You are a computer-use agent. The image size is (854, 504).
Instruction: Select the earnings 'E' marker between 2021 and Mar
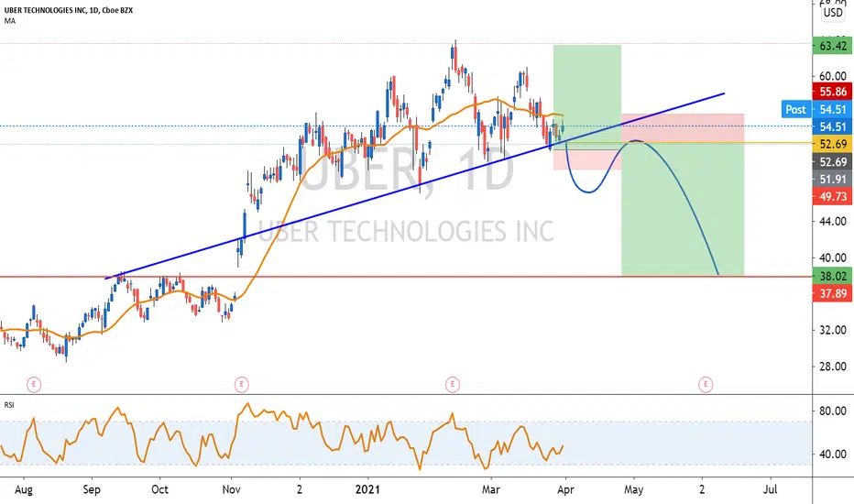point(453,385)
